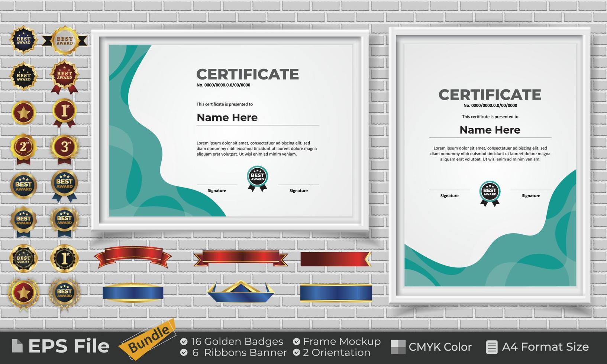
Task: Select the curved blue banner with gold trim
Action: pyautogui.click(x=133, y=293)
